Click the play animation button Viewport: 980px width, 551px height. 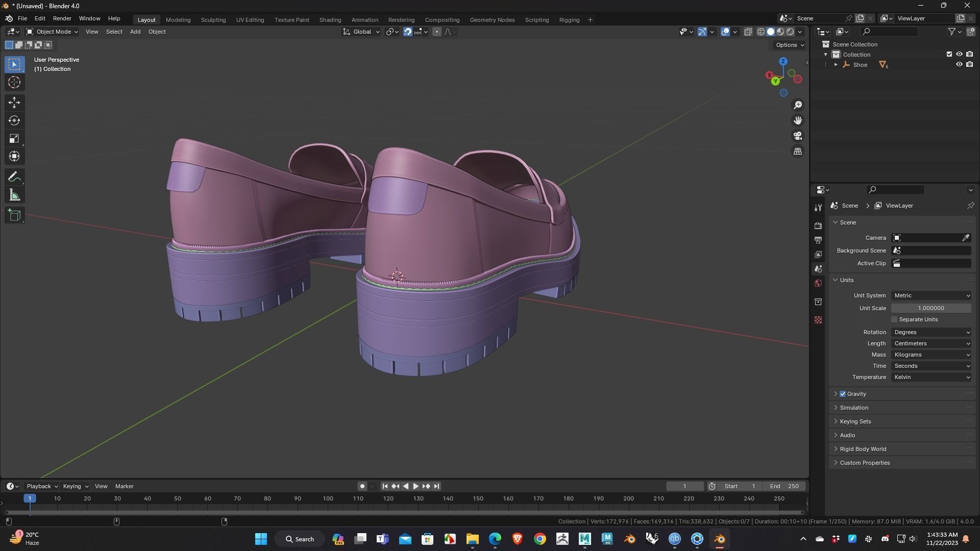415,486
